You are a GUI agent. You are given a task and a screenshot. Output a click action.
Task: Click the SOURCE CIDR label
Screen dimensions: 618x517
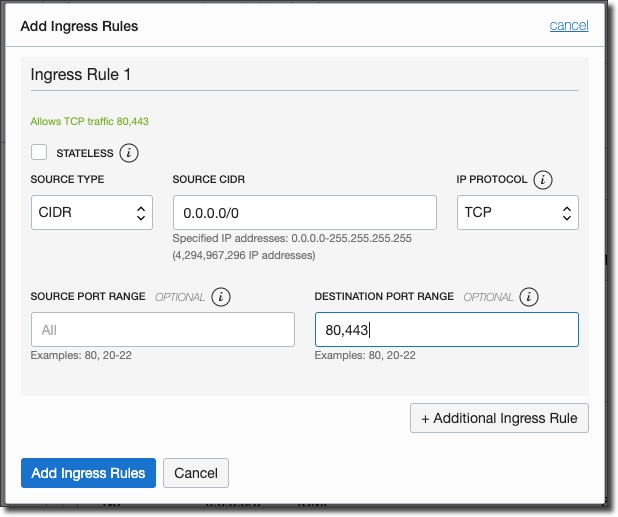tap(209, 180)
